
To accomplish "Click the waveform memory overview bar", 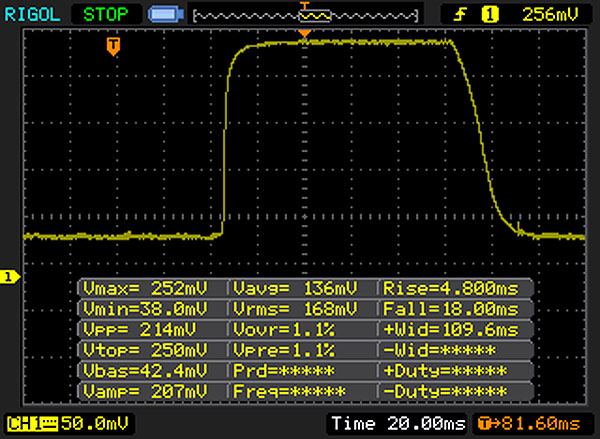I will [305, 16].
